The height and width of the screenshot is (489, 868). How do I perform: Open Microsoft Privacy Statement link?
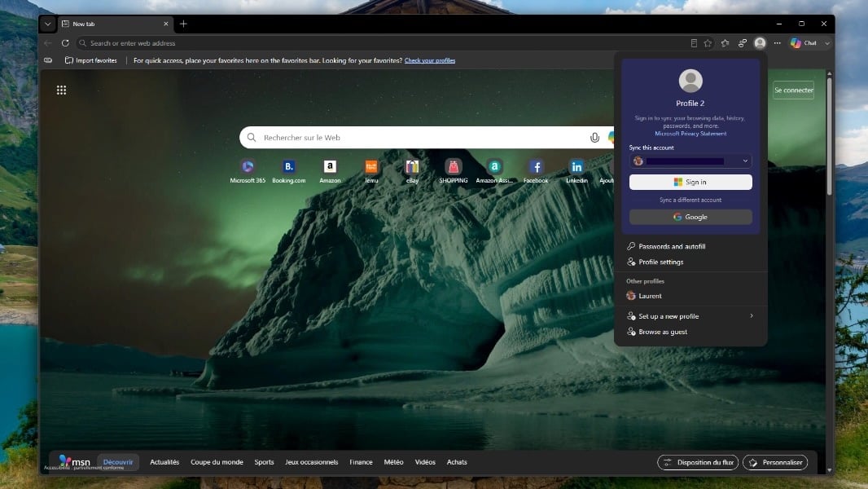click(690, 134)
